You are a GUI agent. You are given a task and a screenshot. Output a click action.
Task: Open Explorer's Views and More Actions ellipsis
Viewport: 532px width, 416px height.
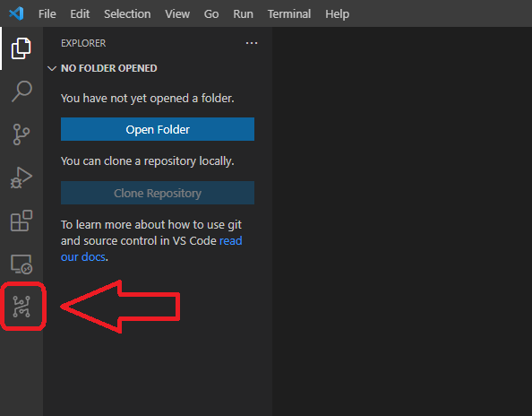[x=252, y=43]
